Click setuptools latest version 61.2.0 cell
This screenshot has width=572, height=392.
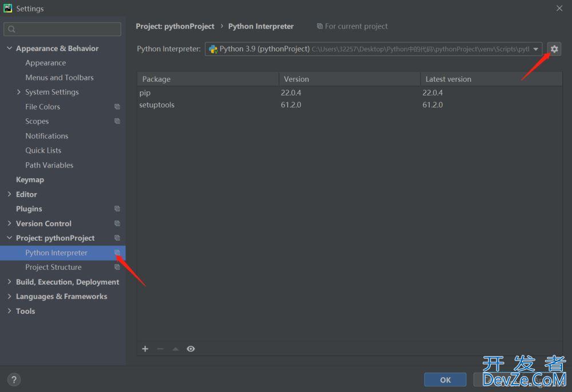point(432,105)
